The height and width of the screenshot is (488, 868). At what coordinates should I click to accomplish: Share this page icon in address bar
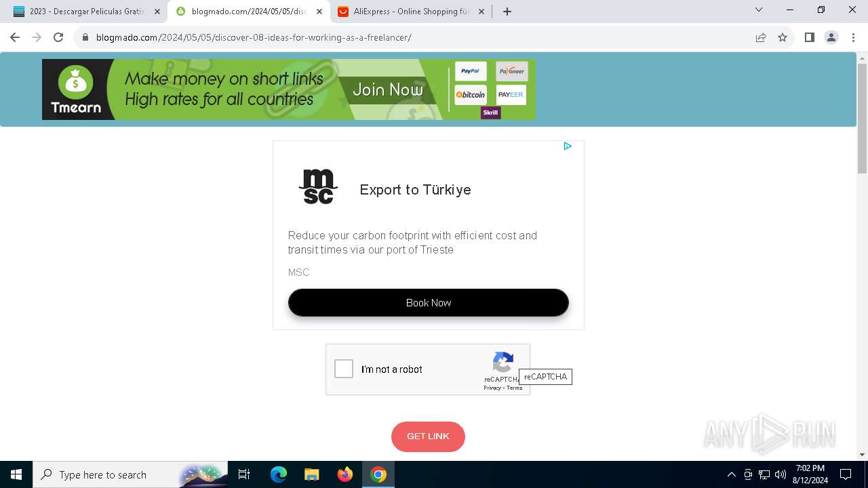761,37
